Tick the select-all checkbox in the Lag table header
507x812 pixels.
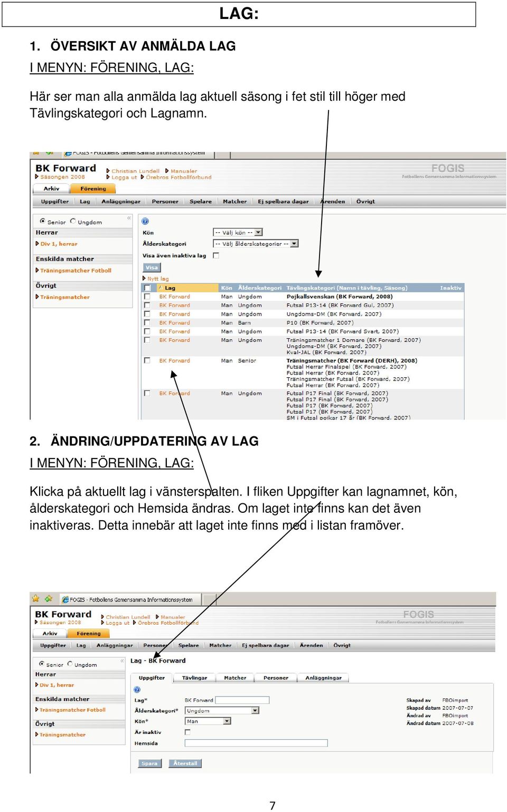[x=147, y=288]
